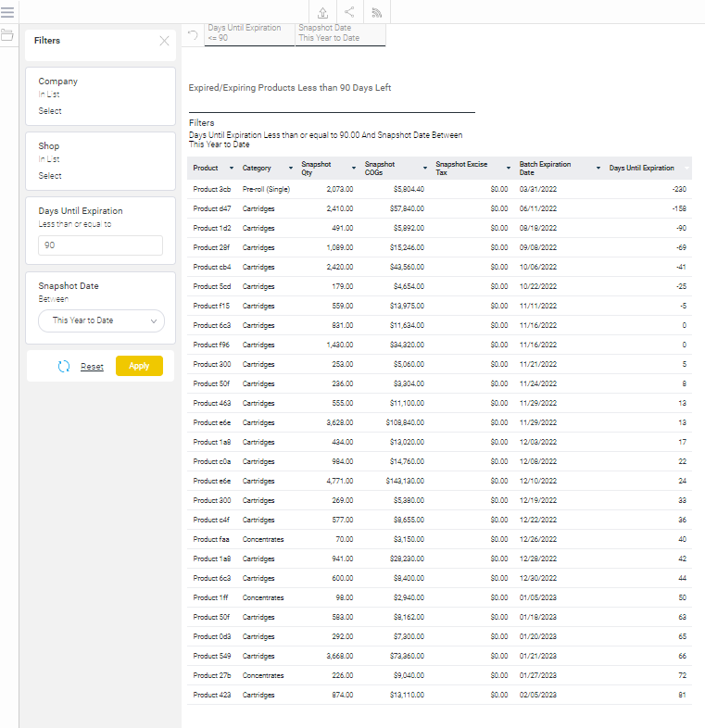This screenshot has height=728, width=705.
Task: Open the Product column dropdown arrow
Action: (232, 168)
